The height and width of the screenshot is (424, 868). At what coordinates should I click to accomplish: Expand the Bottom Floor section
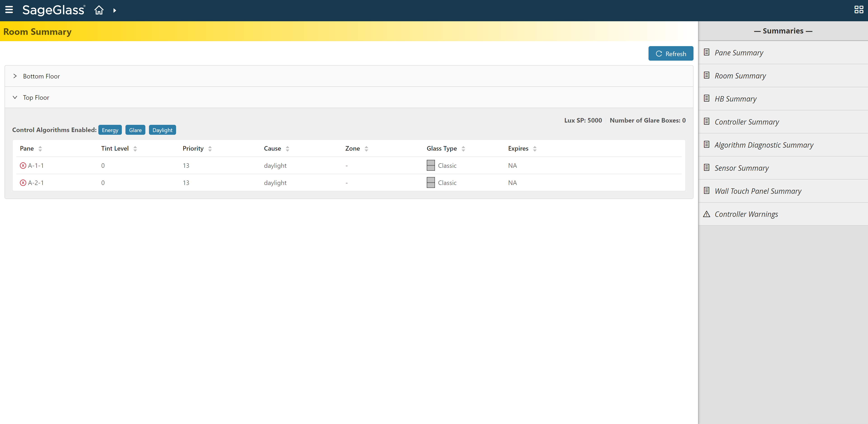click(x=349, y=76)
